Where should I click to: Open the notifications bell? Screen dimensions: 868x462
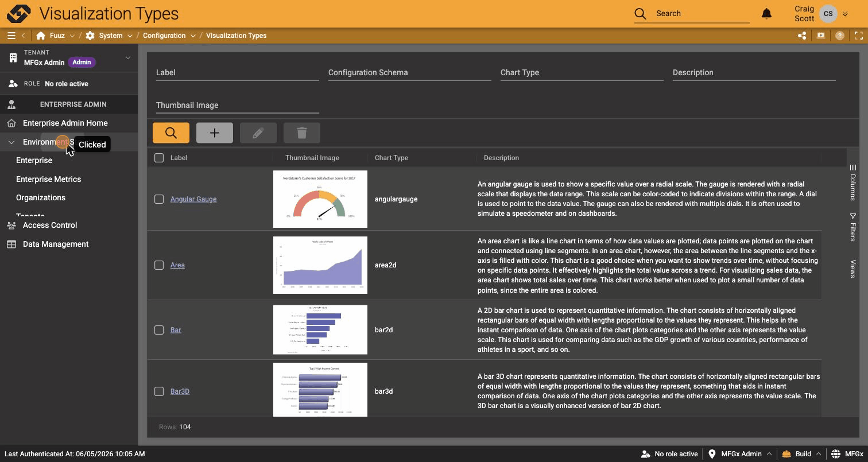[x=766, y=13]
